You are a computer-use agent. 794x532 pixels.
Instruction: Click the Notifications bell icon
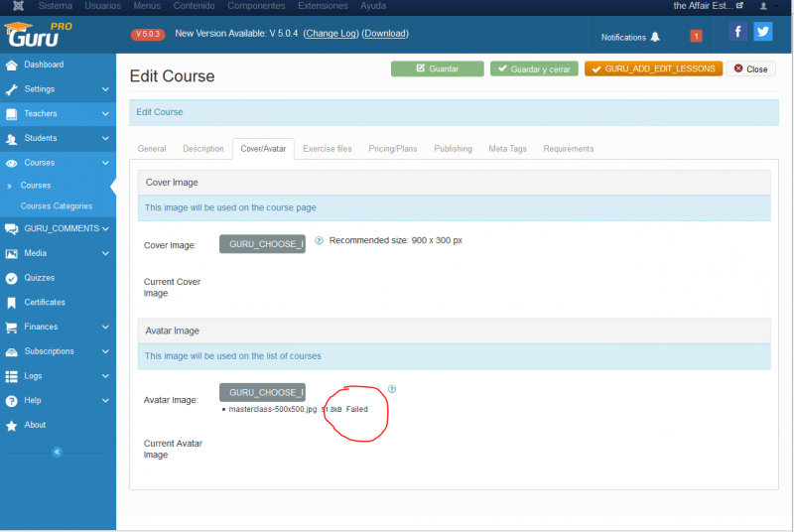click(x=655, y=37)
